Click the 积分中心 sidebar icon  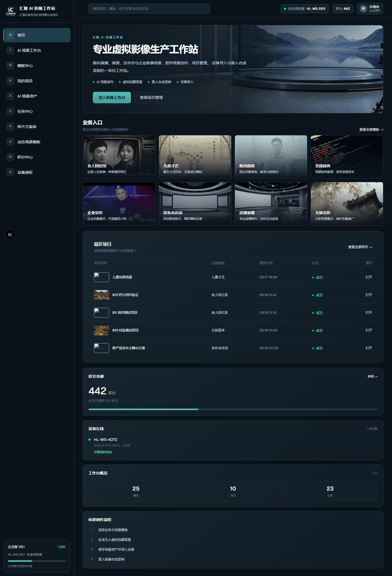click(10, 157)
